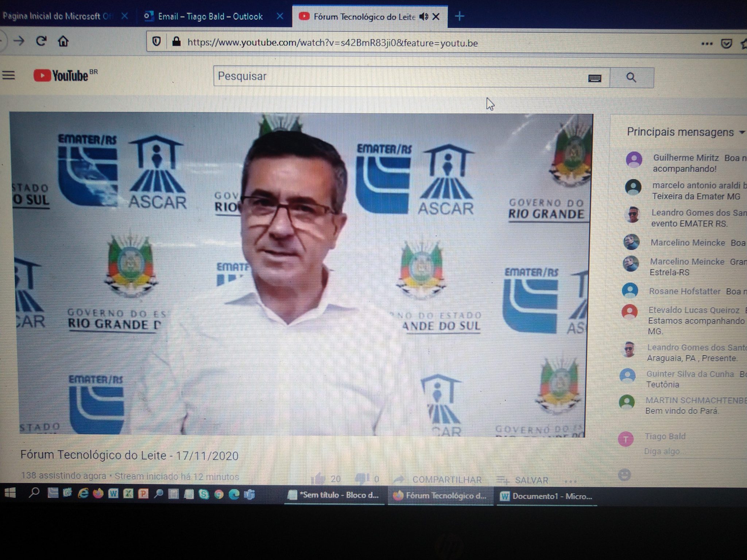Reload the page with the refresh icon
The height and width of the screenshot is (560, 747).
pos(41,41)
